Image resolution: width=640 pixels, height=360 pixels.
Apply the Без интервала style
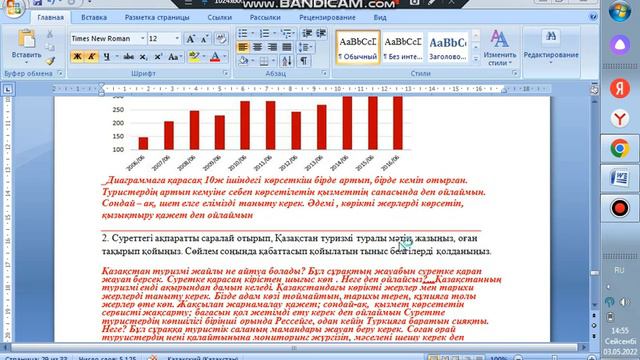click(403, 47)
